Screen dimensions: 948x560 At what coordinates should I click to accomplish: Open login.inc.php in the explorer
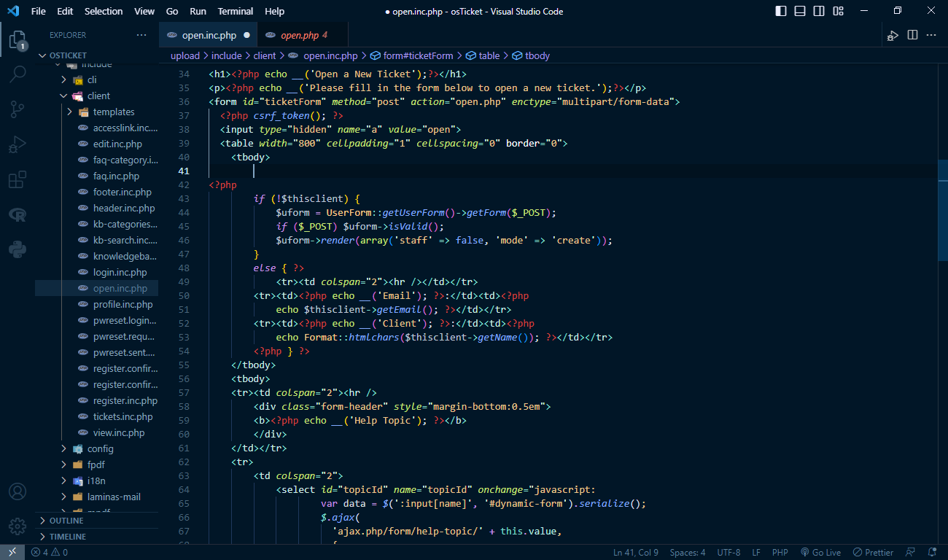(120, 272)
